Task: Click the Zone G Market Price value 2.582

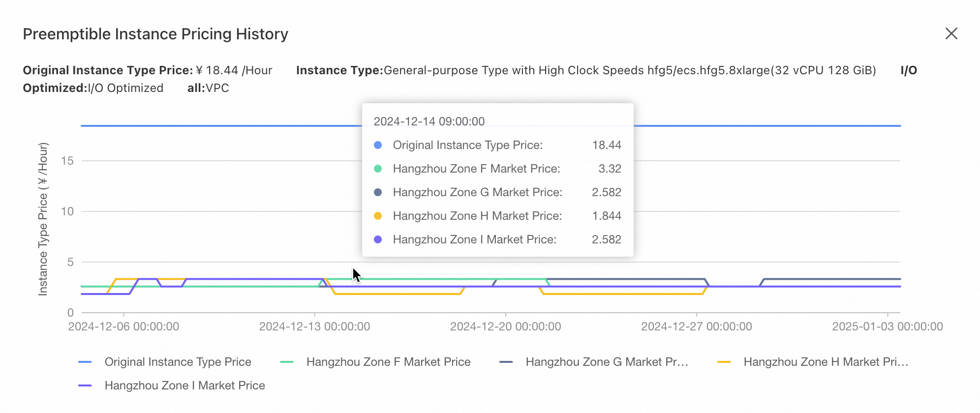Action: (x=606, y=192)
